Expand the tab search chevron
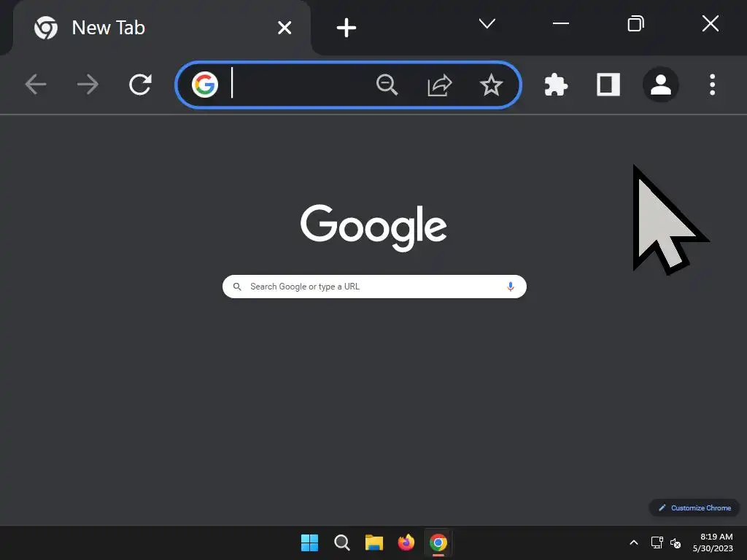This screenshot has height=560, width=747. [x=487, y=23]
